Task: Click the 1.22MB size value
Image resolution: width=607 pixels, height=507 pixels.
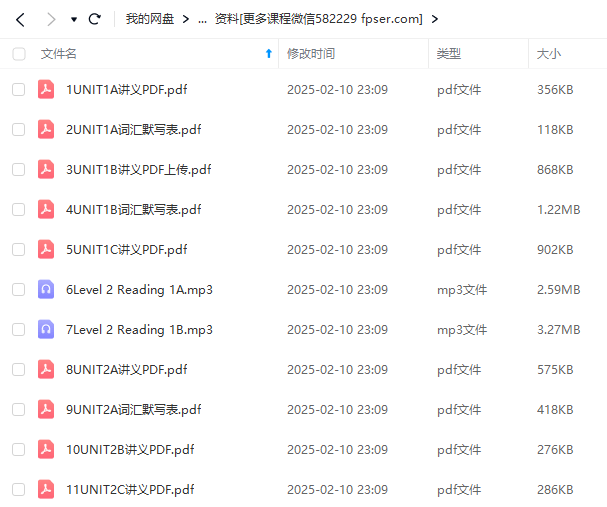Action: click(x=559, y=210)
